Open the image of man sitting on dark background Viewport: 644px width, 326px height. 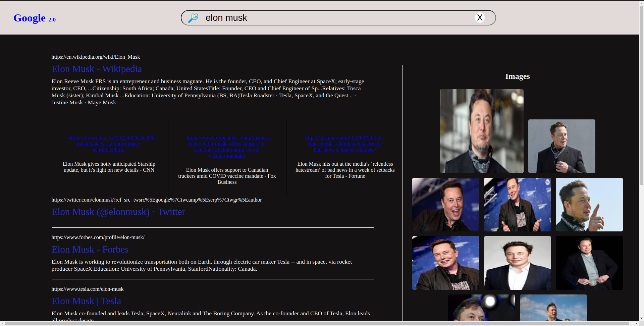589,263
